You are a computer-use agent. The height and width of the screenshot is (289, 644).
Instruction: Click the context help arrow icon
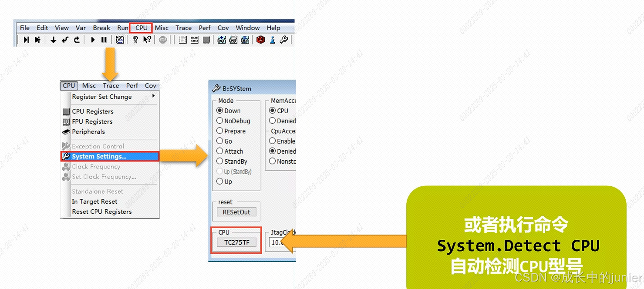147,40
